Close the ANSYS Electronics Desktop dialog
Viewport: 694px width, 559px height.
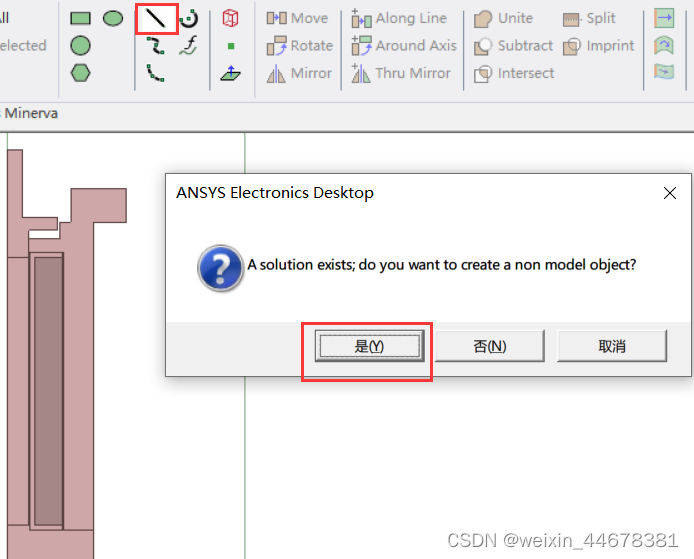point(670,193)
